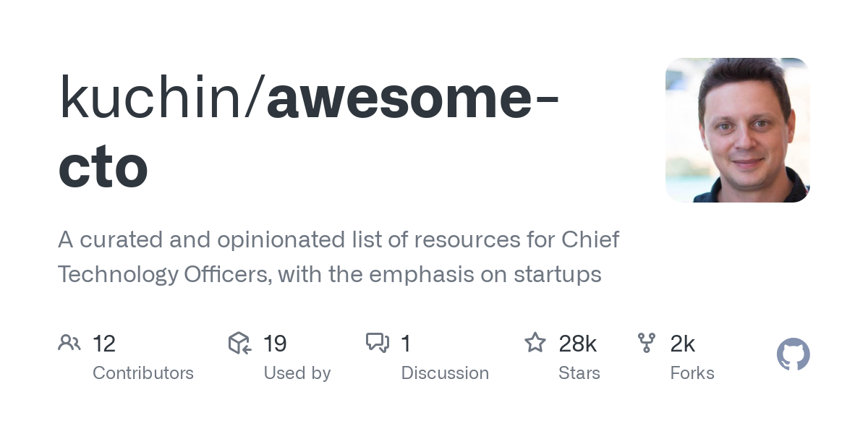Image resolution: width=868 pixels, height=434 pixels.
Task: Click the 2k forks count
Action: pos(682,344)
